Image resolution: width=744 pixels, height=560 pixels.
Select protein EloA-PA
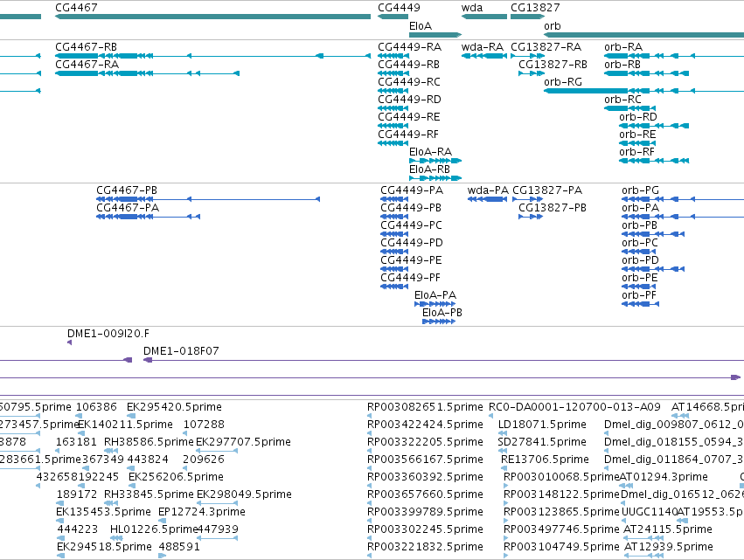[x=435, y=304]
